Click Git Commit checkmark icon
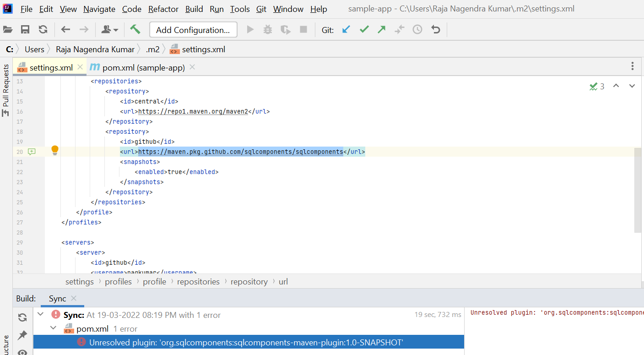644x355 pixels. 364,30
